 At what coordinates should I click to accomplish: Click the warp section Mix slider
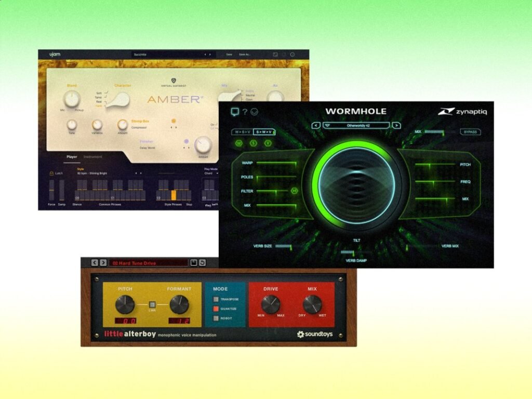(276, 206)
